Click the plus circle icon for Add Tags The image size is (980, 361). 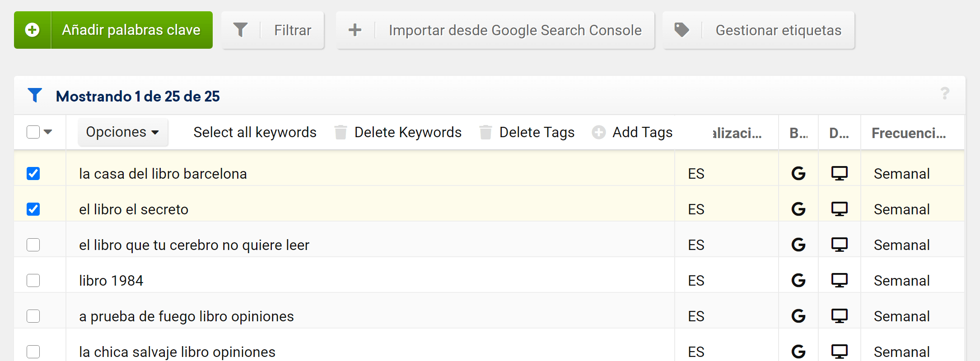(599, 132)
